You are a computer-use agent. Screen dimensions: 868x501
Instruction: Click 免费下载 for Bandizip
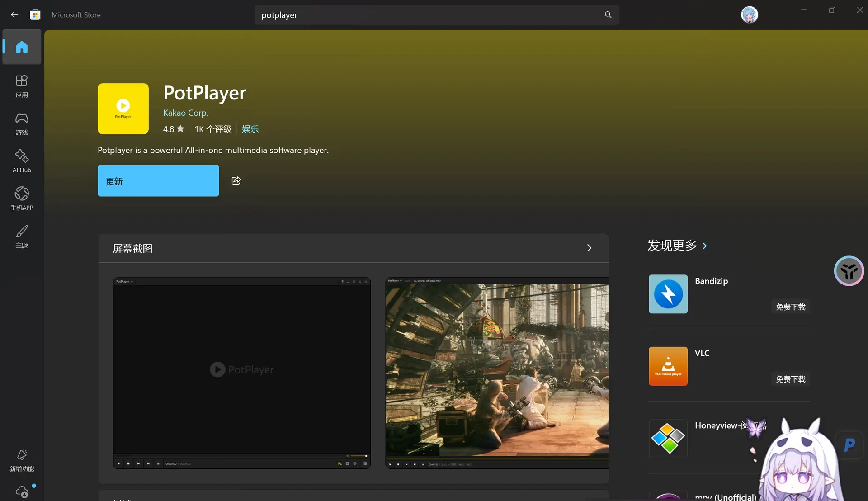[791, 307]
